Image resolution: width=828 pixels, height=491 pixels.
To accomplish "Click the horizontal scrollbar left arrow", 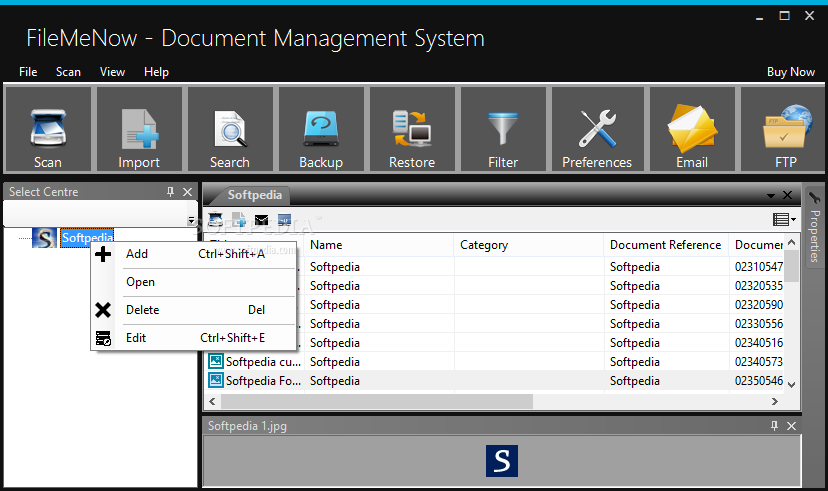I will coord(212,401).
